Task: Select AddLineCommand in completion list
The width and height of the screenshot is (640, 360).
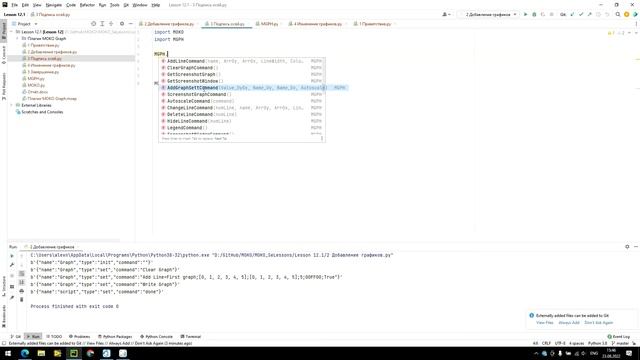Action: coord(242,61)
